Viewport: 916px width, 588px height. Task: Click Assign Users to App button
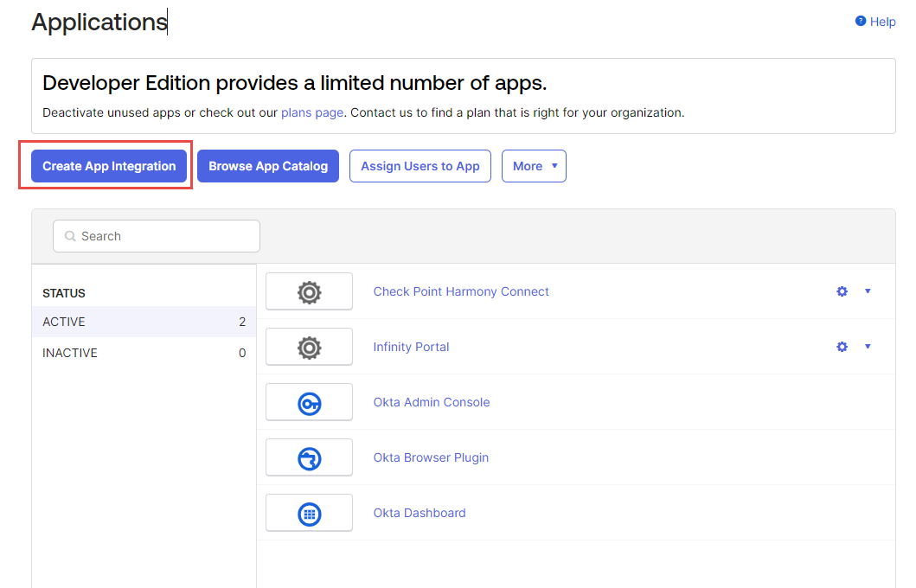[x=420, y=166]
